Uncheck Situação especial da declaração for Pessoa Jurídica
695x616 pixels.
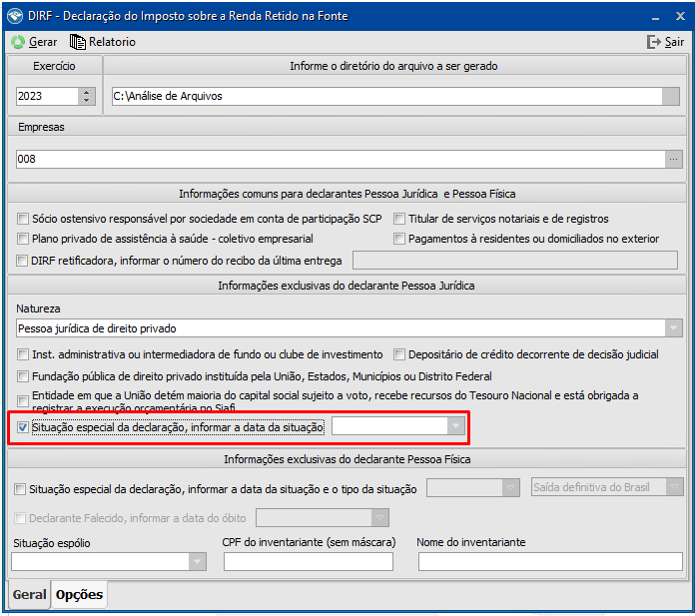pyautogui.click(x=23, y=427)
